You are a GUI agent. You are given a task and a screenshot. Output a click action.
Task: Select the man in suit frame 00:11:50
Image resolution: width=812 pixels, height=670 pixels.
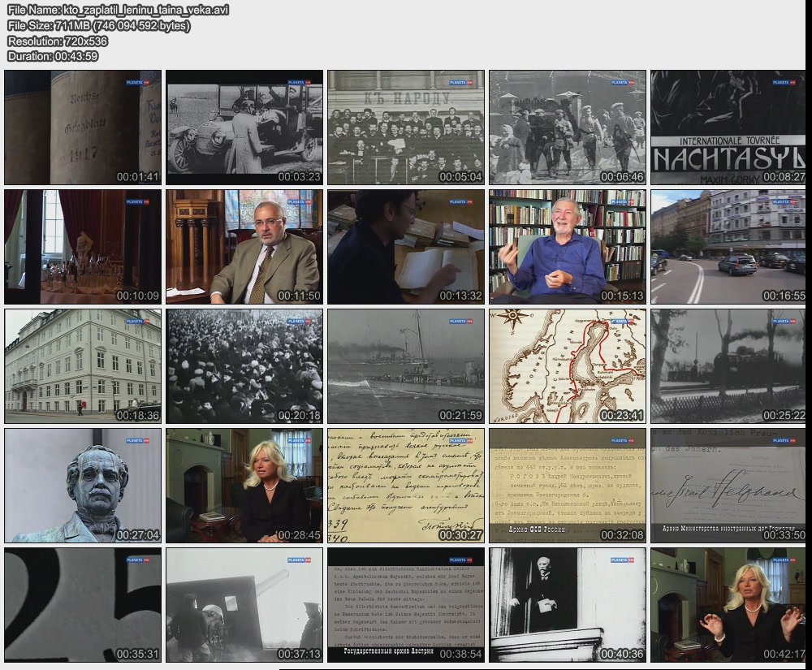[244, 247]
